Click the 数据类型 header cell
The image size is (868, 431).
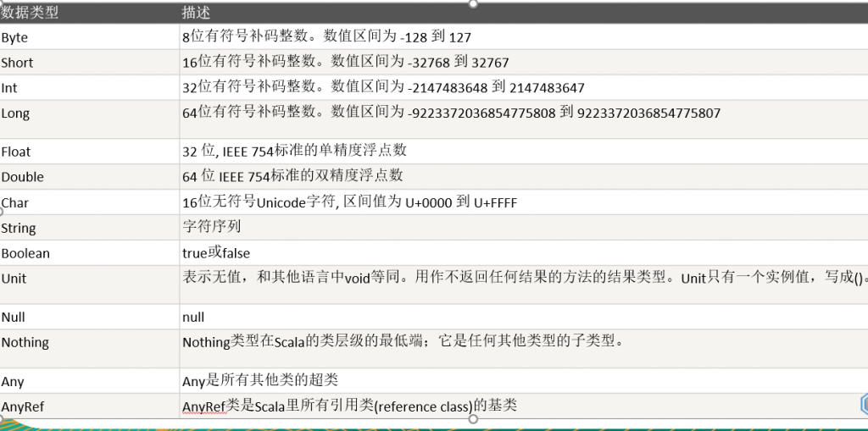point(90,13)
